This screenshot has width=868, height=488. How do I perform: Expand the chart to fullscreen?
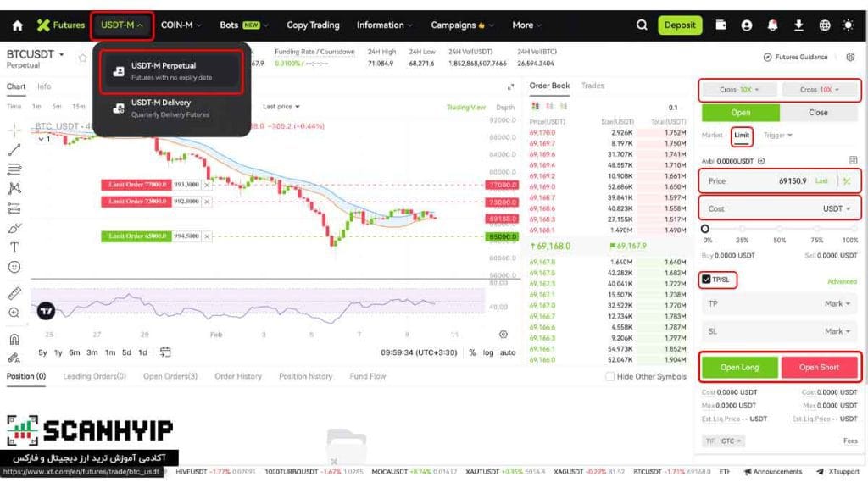[x=510, y=87]
